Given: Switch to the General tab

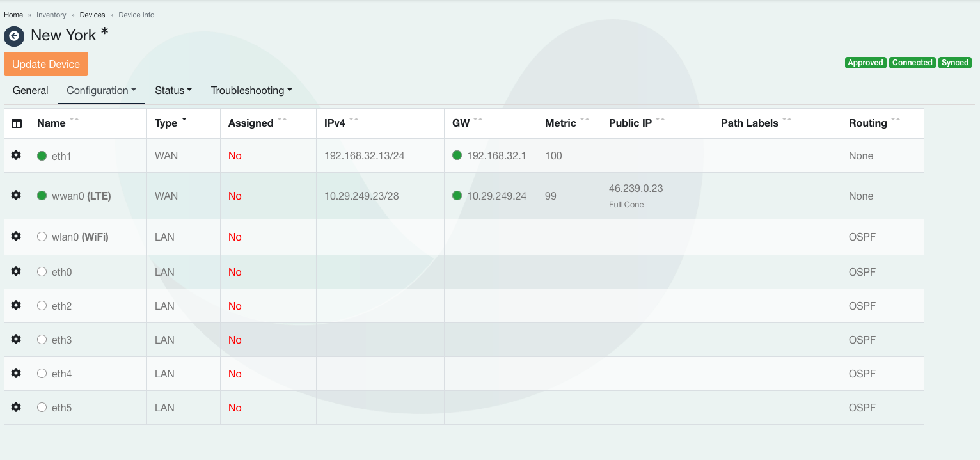Looking at the screenshot, I should (x=31, y=91).
